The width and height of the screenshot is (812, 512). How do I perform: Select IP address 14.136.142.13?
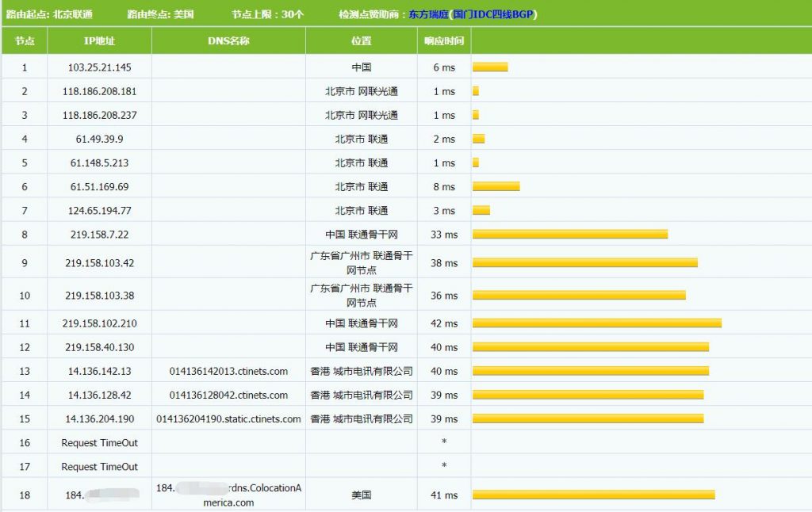99,371
